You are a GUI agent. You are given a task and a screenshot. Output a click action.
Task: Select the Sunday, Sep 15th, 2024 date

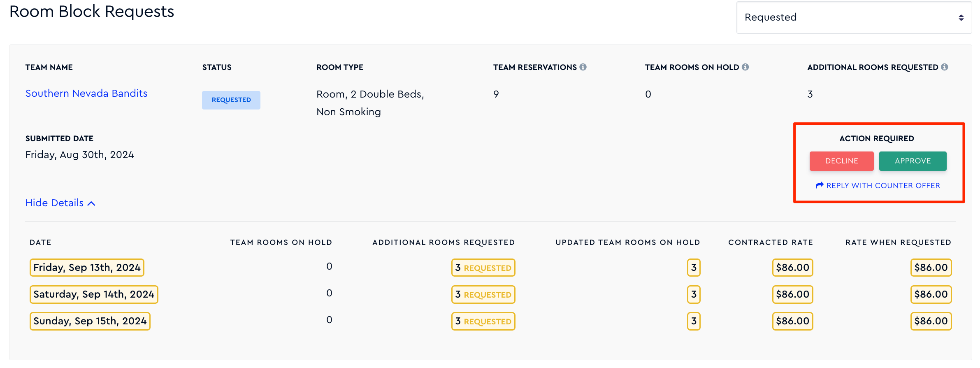point(90,321)
